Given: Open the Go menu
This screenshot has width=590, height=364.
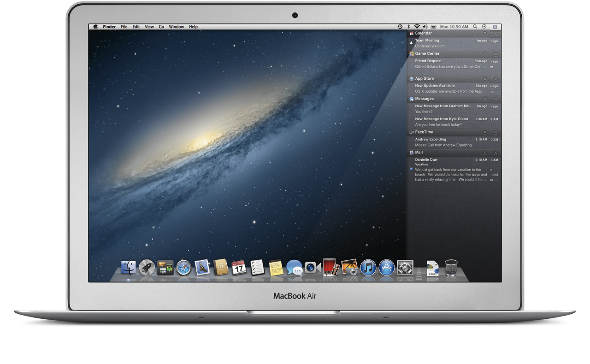Looking at the screenshot, I should point(161,27).
